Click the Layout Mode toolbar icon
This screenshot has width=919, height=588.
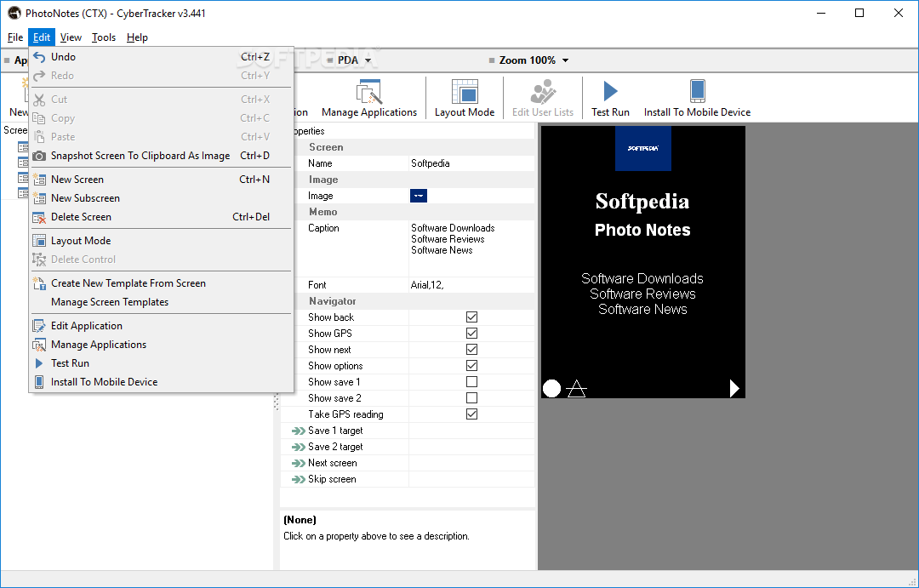point(465,92)
